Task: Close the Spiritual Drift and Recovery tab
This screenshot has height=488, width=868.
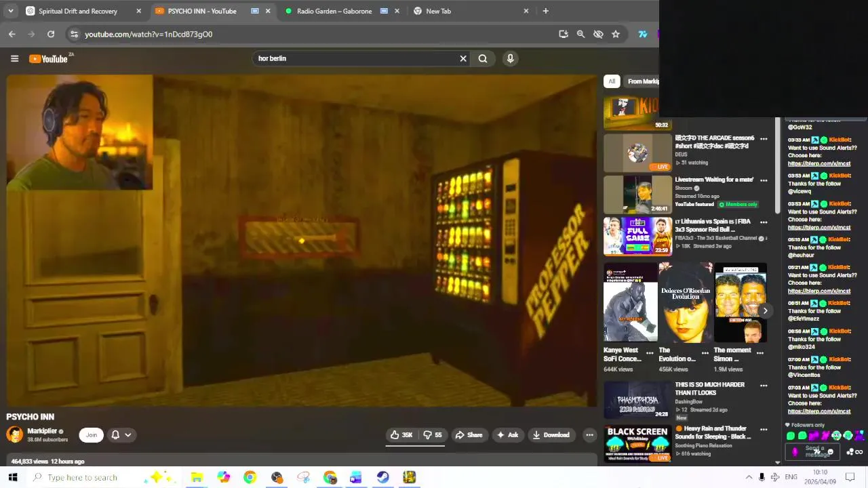Action: point(138,11)
